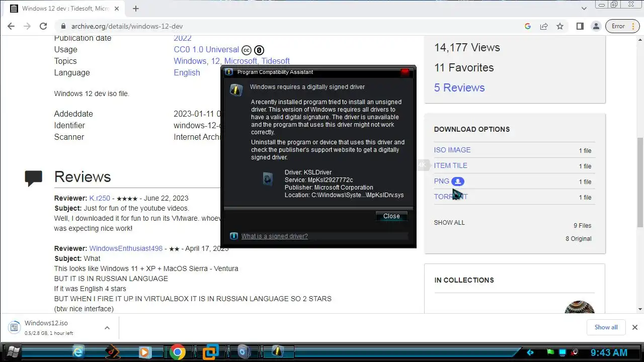Expand Windows12.iso download options chevron
This screenshot has height=362, width=644.
(107, 328)
